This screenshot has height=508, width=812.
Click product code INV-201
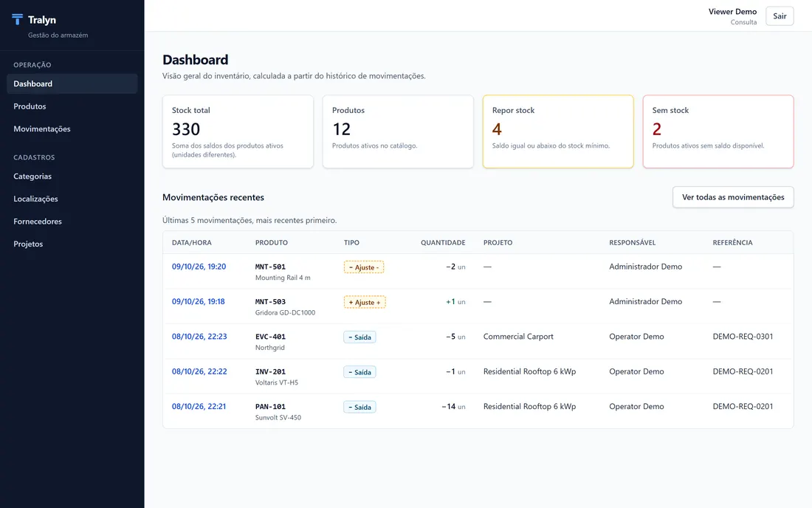(x=270, y=371)
